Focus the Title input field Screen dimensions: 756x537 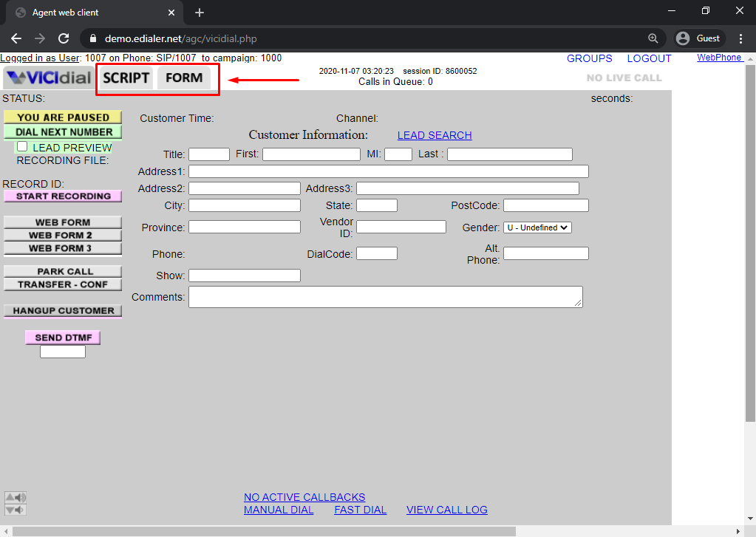coord(208,154)
